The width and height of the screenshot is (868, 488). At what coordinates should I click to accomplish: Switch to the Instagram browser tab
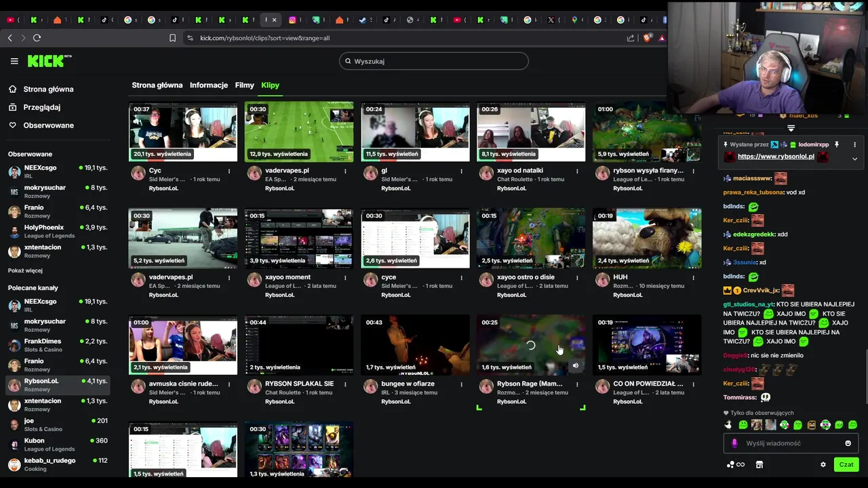tap(292, 20)
